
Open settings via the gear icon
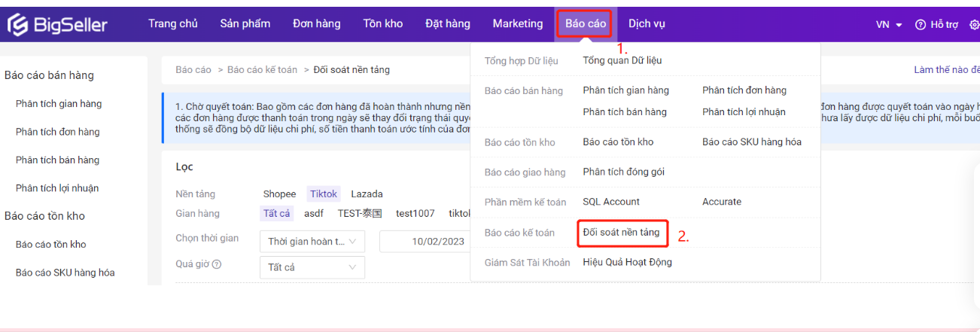[x=974, y=25]
